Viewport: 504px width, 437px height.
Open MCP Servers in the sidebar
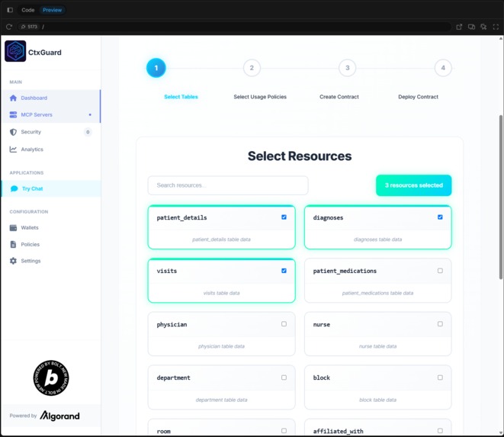pyautogui.click(x=51, y=115)
